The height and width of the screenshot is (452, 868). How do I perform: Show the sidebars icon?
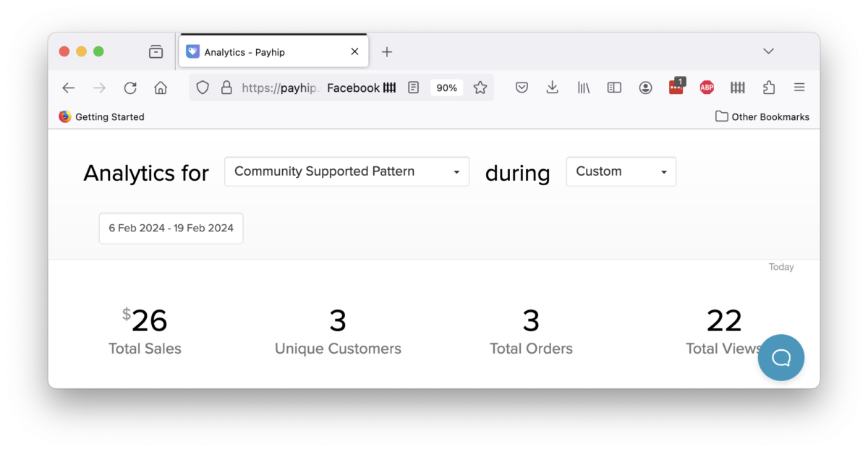[614, 88]
